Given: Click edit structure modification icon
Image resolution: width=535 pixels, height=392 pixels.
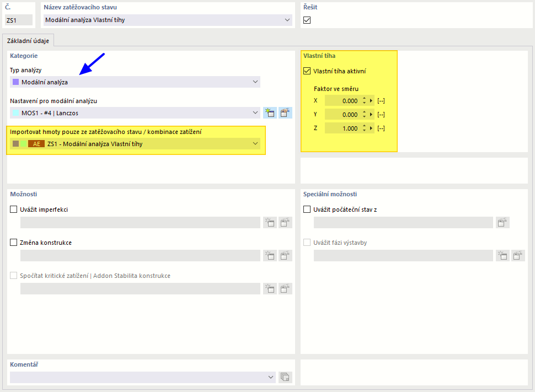Looking at the screenshot, I should point(285,255).
